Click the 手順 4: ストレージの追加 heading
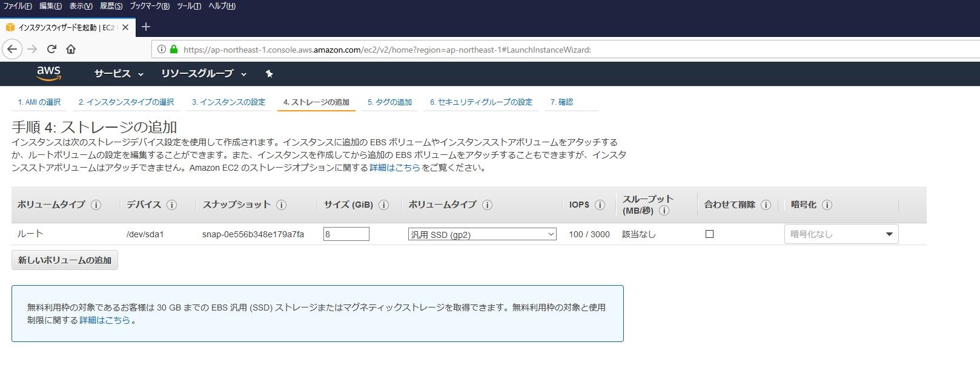 [x=94, y=127]
